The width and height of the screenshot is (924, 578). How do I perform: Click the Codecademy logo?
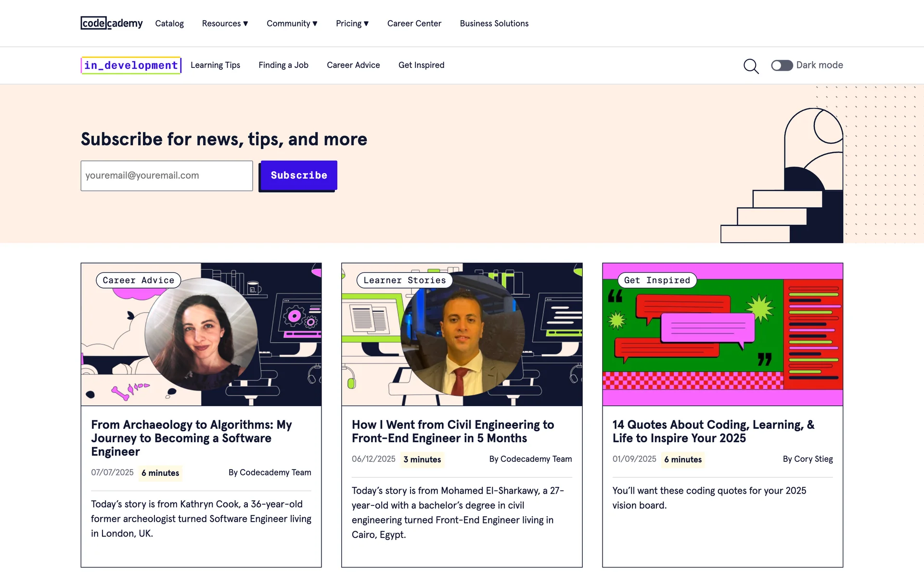pos(112,23)
